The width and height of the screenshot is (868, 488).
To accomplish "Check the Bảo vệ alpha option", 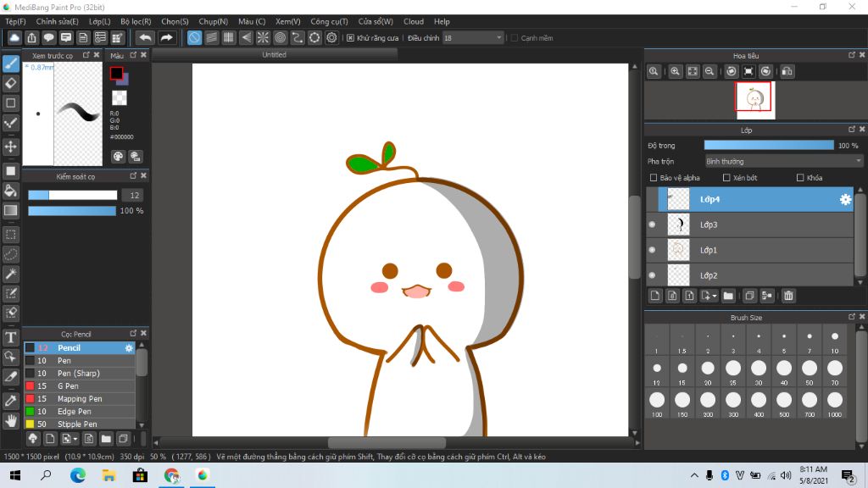I will pos(654,178).
